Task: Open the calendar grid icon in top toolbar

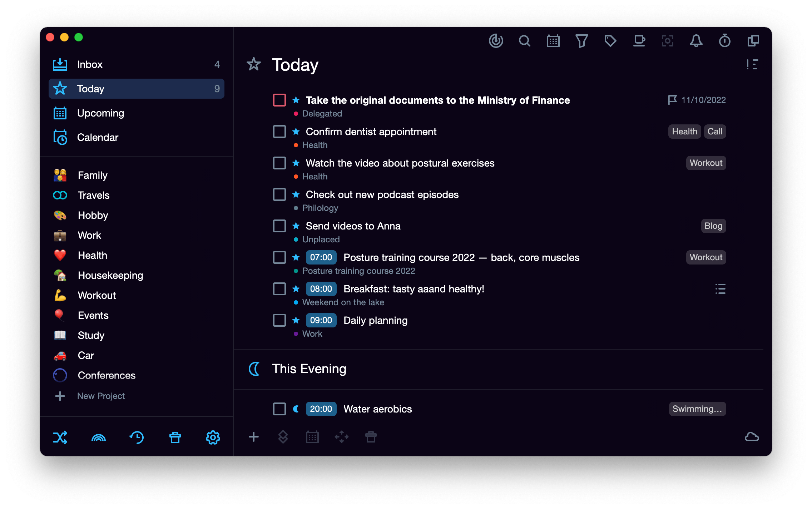Action: click(x=553, y=41)
